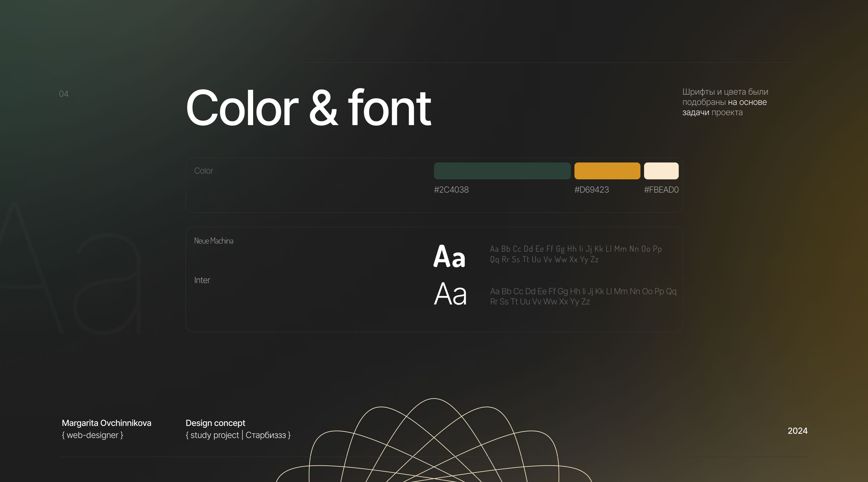Image resolution: width=868 pixels, height=482 pixels.
Task: Click the #D69423 hex code text
Action: [591, 190]
